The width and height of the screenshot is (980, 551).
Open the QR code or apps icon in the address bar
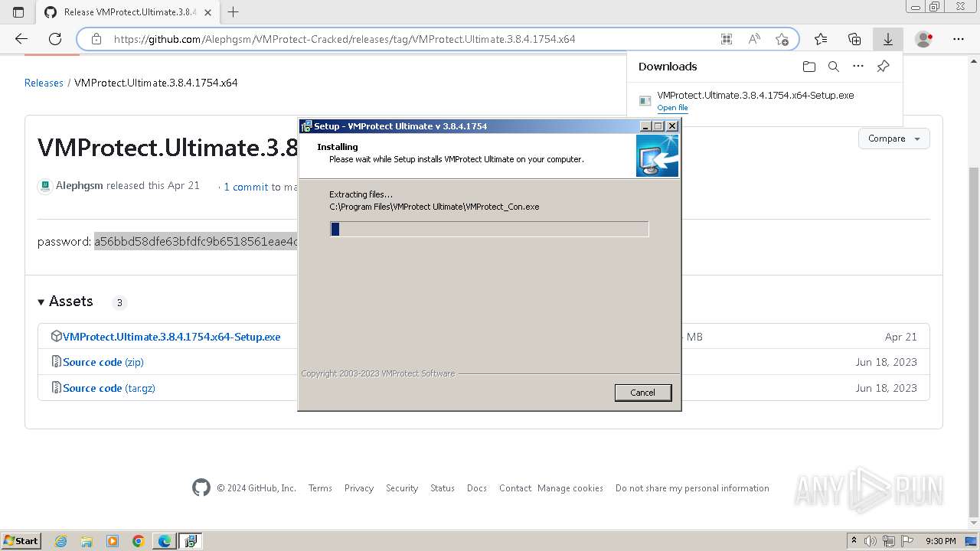(727, 39)
